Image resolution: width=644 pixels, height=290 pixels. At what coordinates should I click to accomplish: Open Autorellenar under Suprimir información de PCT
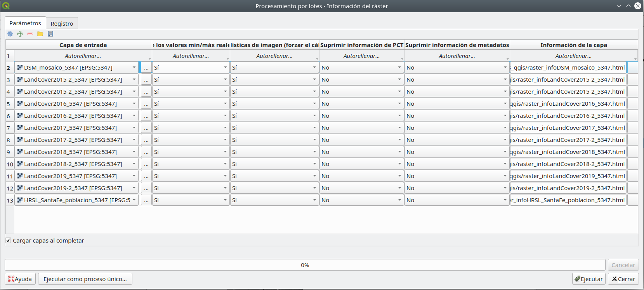pyautogui.click(x=361, y=56)
